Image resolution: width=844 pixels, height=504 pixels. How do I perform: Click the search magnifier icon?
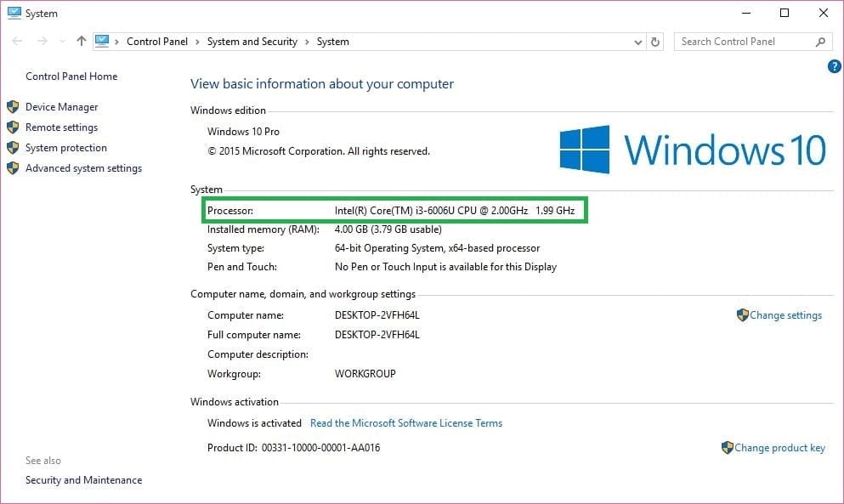821,42
